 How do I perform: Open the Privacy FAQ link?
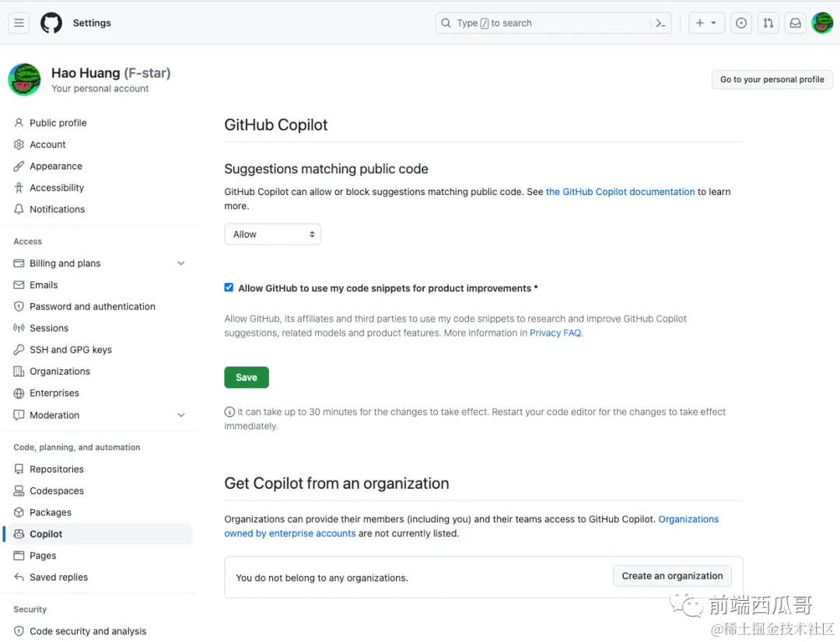pos(555,333)
